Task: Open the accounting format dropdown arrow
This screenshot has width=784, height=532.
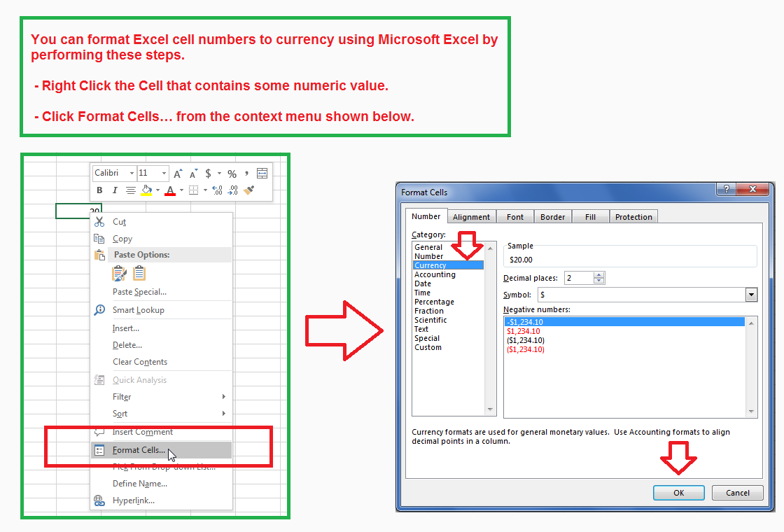Action: (219, 174)
